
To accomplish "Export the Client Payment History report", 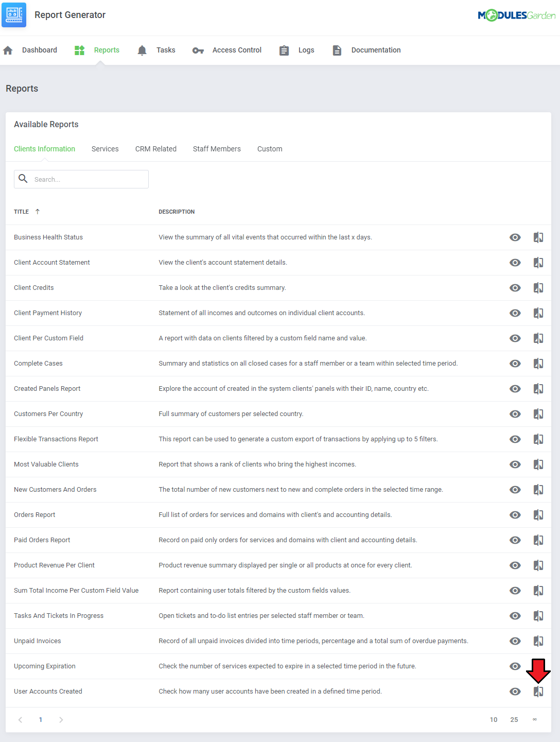I will 538,313.
